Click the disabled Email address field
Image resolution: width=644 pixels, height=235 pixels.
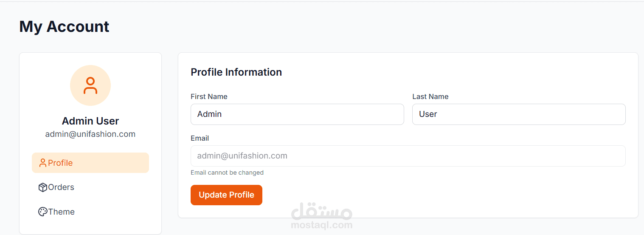tap(408, 156)
